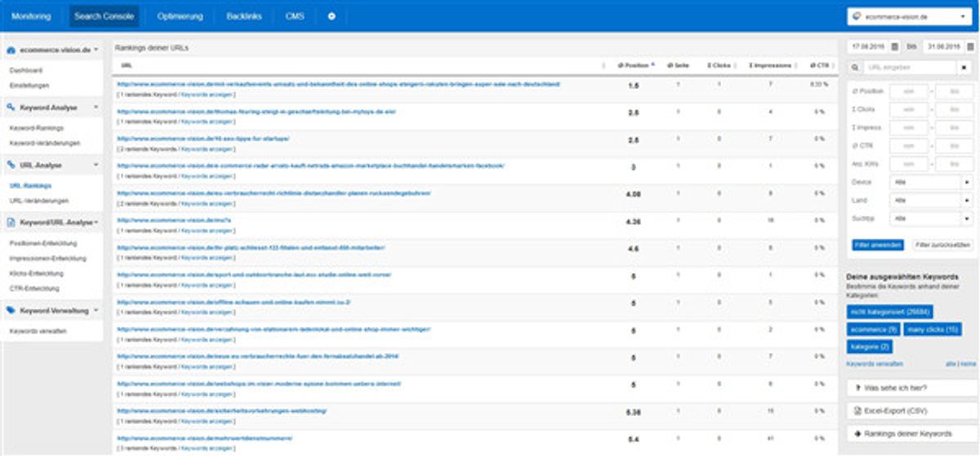Open the mehrwertdienstnummern URL link
The height and width of the screenshot is (456, 980).
(x=204, y=438)
